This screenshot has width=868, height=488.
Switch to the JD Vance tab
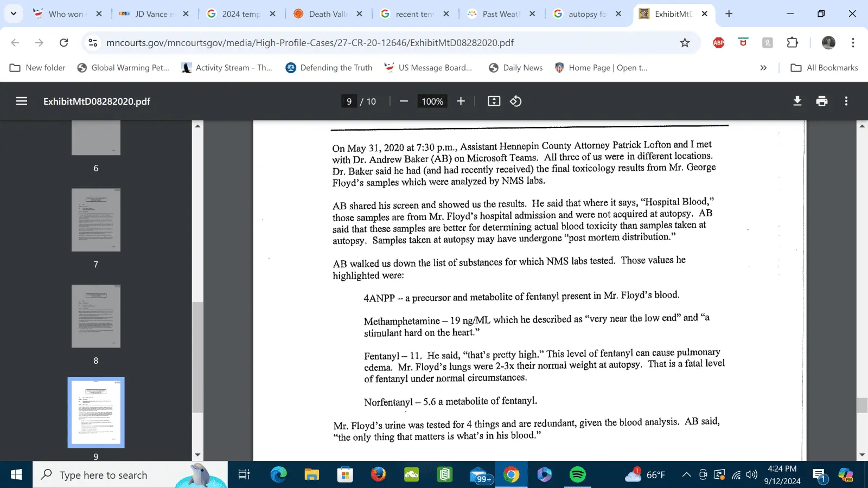tap(154, 14)
